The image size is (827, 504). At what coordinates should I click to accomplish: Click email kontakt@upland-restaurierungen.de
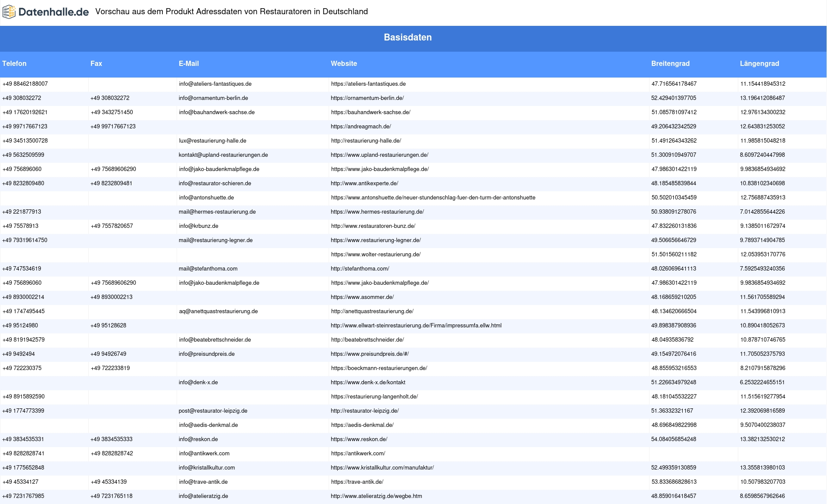223,155
